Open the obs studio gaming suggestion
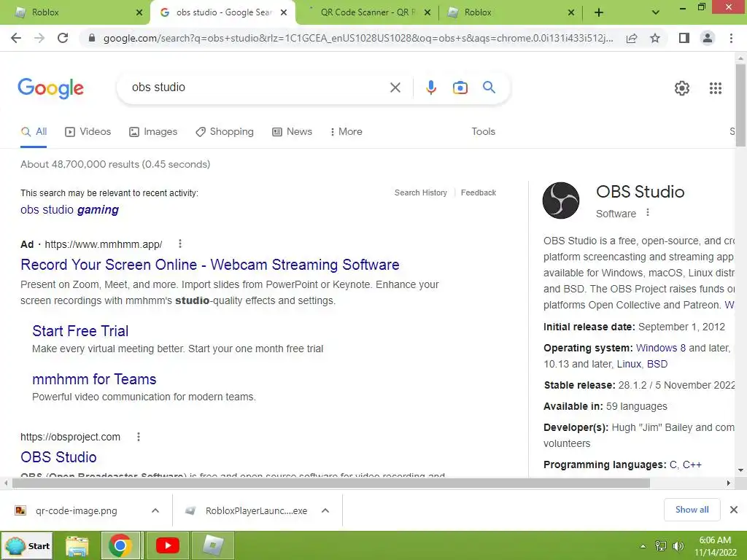747x560 pixels. click(x=69, y=209)
